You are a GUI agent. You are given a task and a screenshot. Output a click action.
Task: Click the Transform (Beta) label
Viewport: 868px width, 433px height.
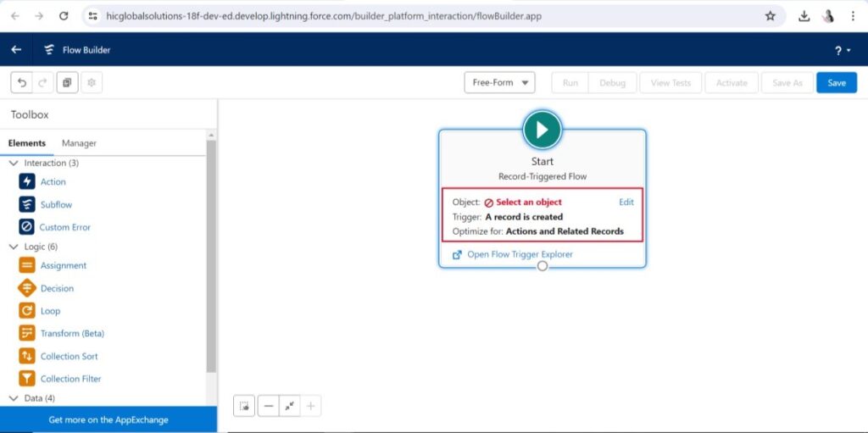coord(73,333)
